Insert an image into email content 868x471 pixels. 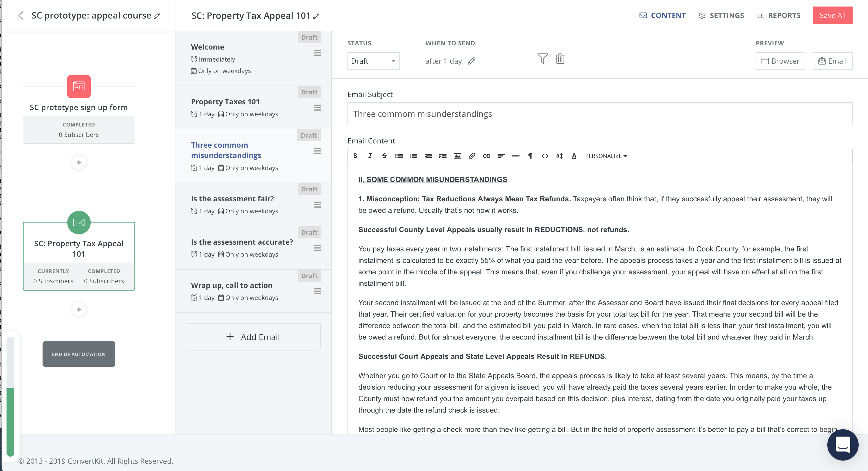click(x=457, y=156)
